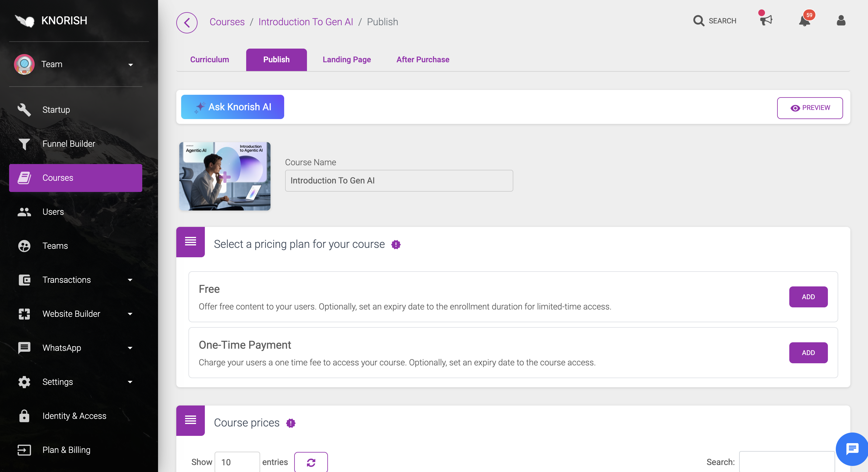This screenshot has height=472, width=868.
Task: Click the Teams icon in sidebar
Action: 24,246
